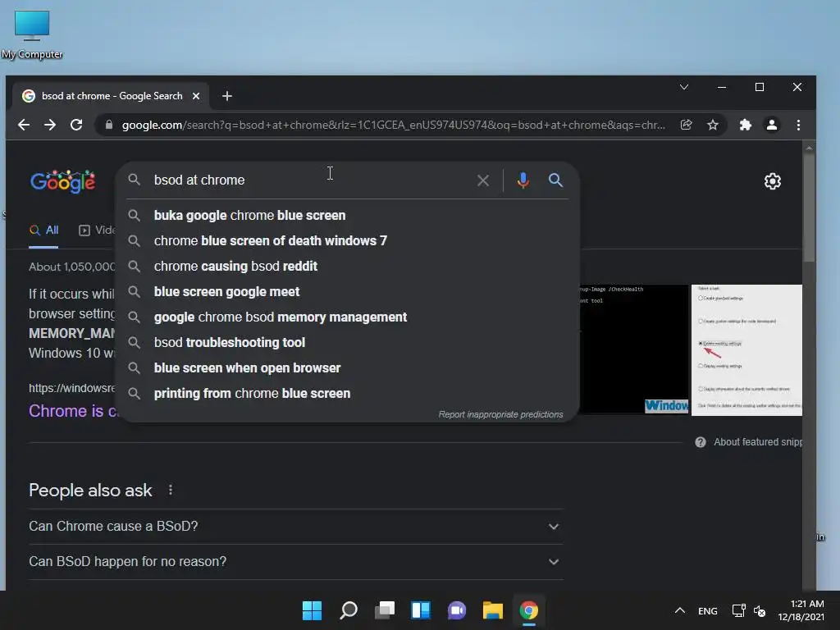
Task: Submit search with blue magnifier icon
Action: 555,180
